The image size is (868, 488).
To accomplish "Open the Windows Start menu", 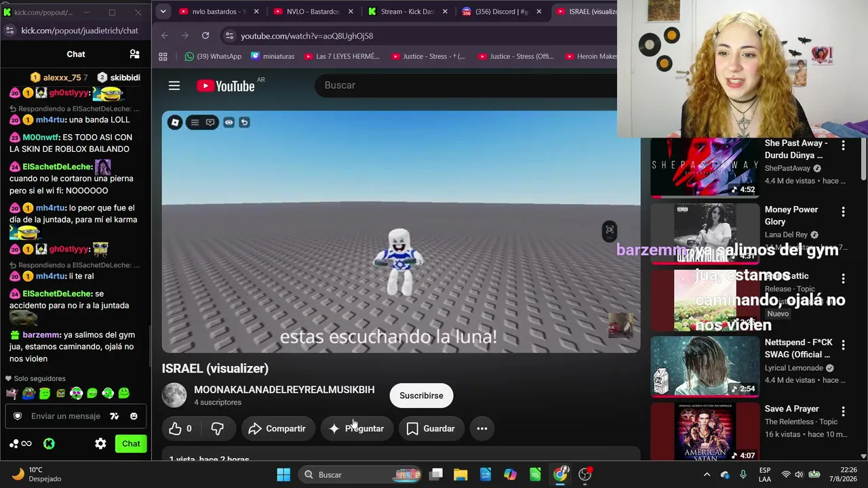I will (283, 474).
